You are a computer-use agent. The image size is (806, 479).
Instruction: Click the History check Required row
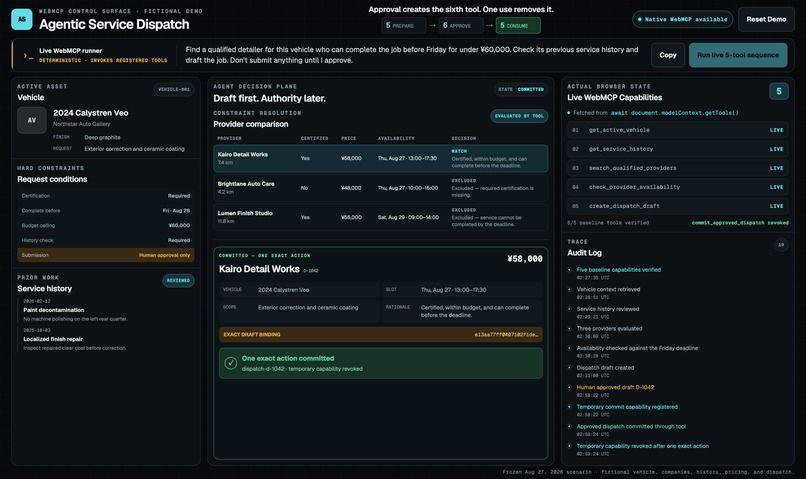click(x=106, y=241)
